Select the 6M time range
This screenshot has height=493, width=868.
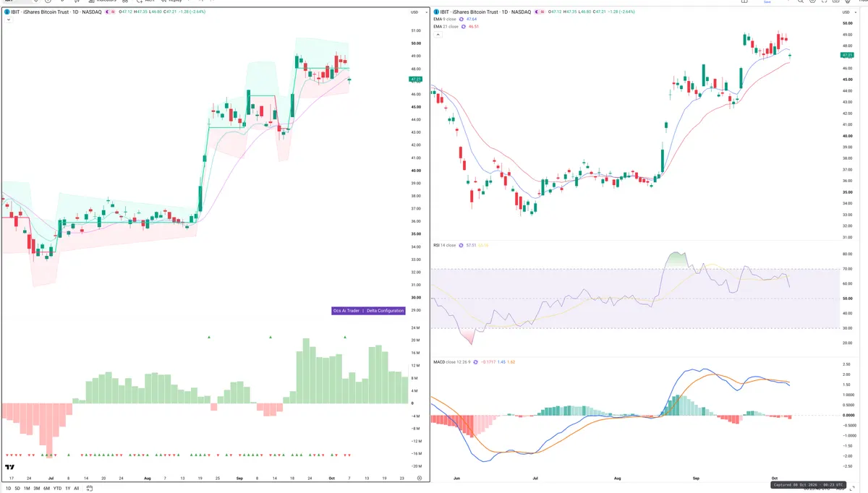click(46, 488)
